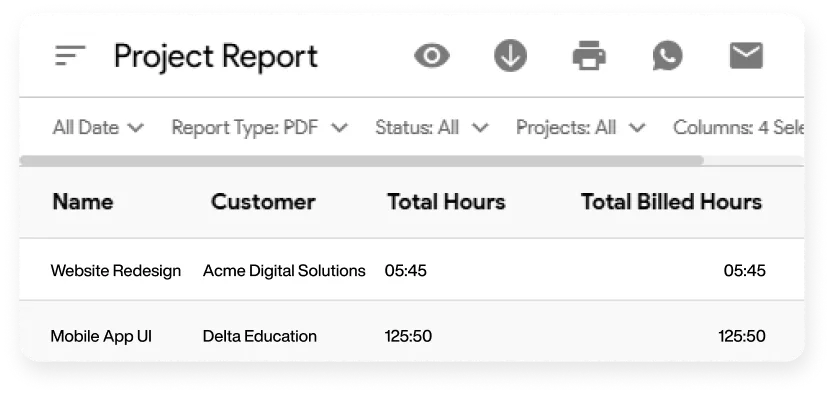
Task: Click Website Redesign's billed hours 05:45
Action: pos(744,271)
